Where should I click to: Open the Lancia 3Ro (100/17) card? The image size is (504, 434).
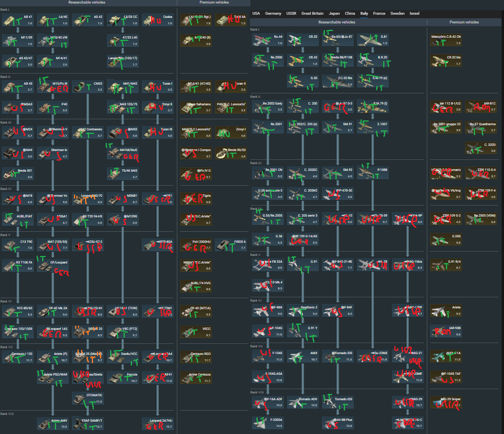click(123, 61)
